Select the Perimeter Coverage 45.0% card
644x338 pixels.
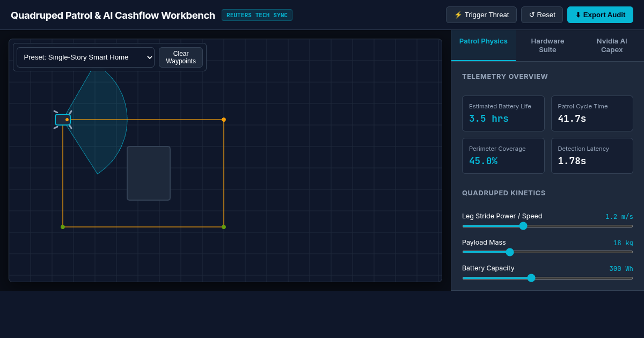[503, 156]
